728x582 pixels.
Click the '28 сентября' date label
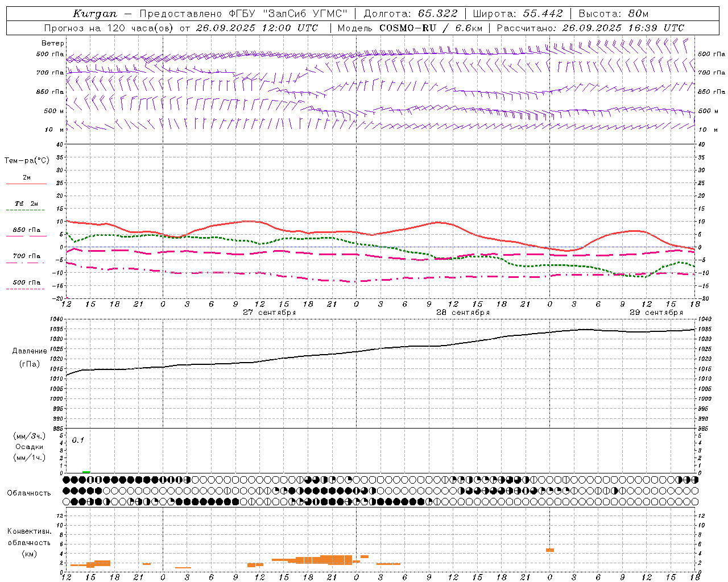tap(463, 313)
